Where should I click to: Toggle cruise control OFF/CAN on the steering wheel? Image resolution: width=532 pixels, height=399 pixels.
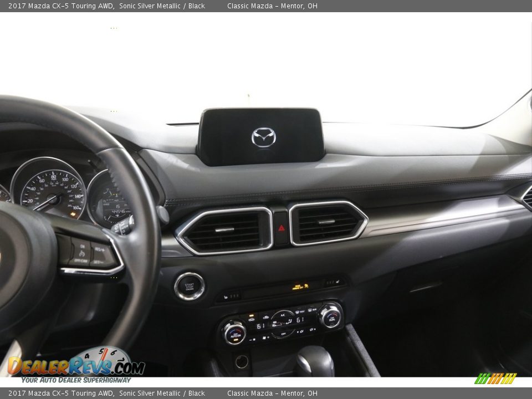coord(81,260)
